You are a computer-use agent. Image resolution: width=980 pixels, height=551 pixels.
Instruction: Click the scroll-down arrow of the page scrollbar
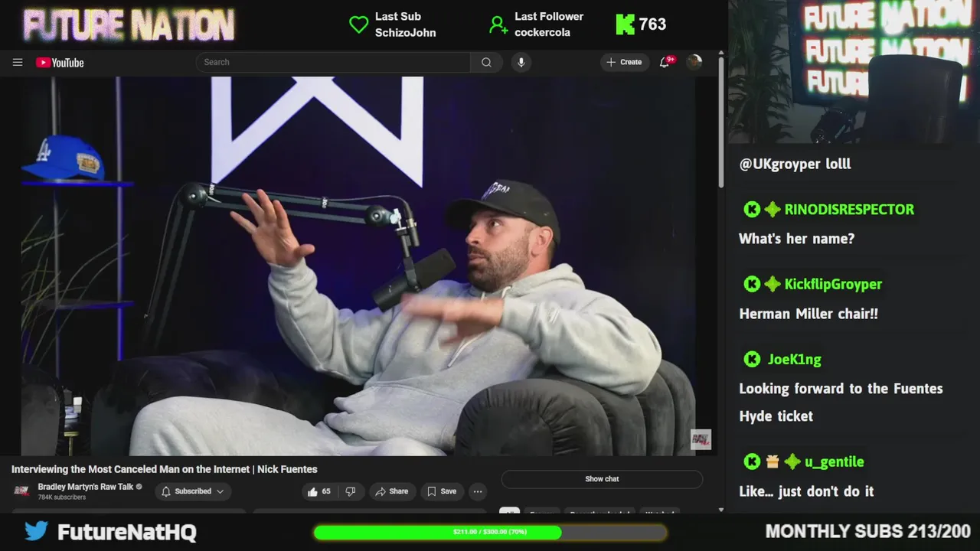(721, 510)
